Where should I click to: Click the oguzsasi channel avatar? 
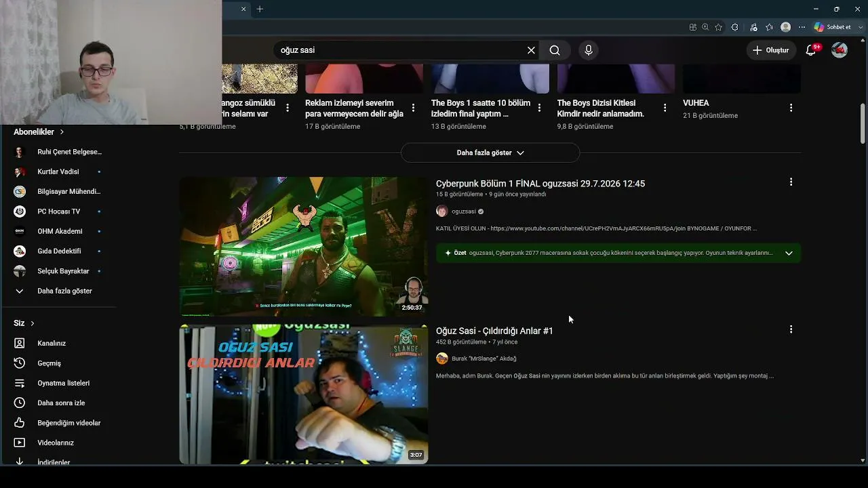click(x=442, y=211)
